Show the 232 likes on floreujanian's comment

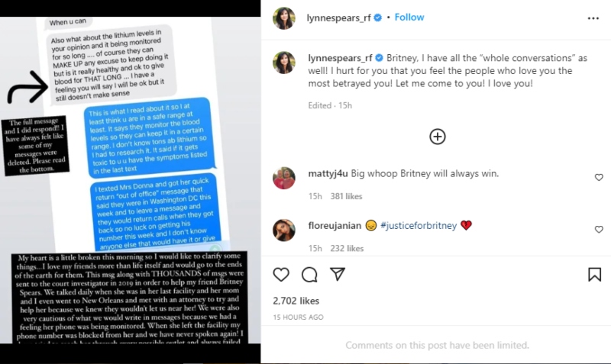347,248
